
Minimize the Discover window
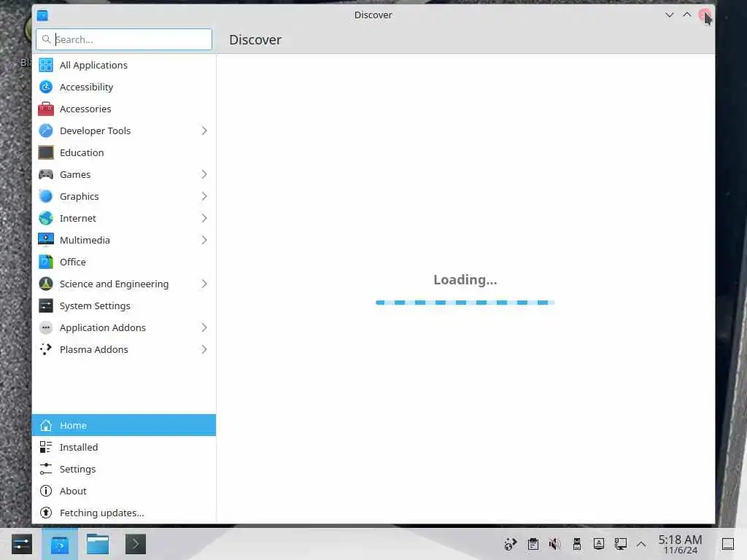click(x=670, y=15)
